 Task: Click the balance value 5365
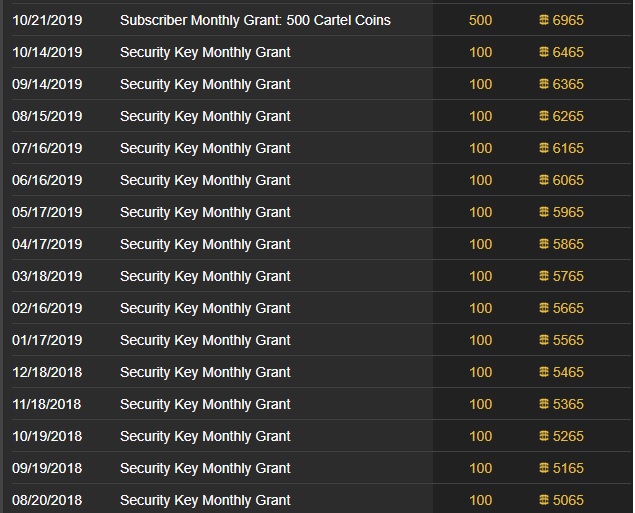pos(567,404)
